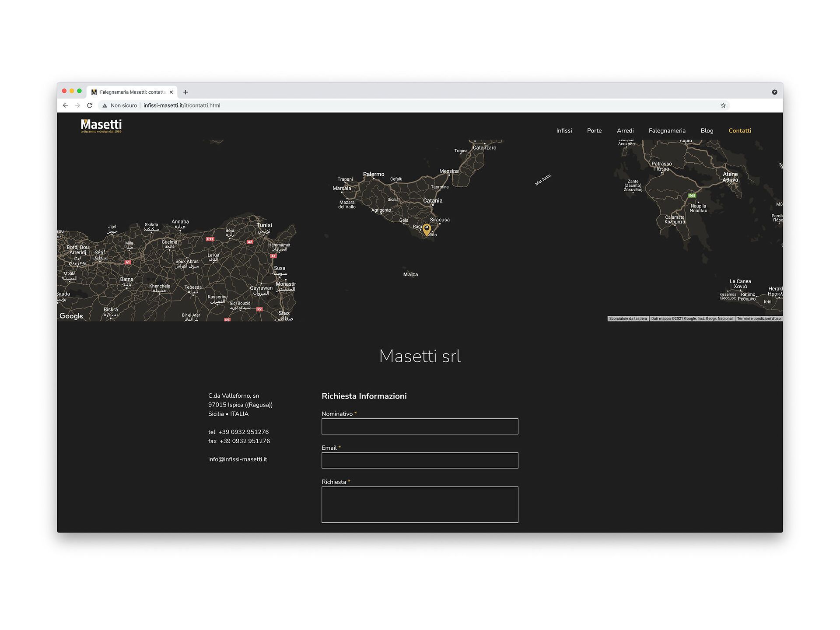The height and width of the screenshot is (630, 840).
Task: Click the 97015 Ispica address line
Action: pyautogui.click(x=240, y=405)
